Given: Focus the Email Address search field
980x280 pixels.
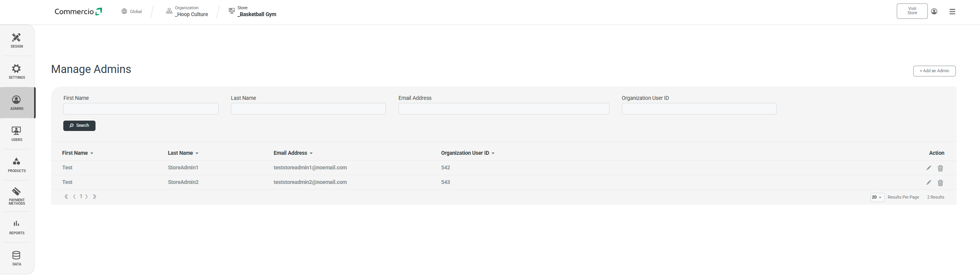Looking at the screenshot, I should [x=503, y=109].
